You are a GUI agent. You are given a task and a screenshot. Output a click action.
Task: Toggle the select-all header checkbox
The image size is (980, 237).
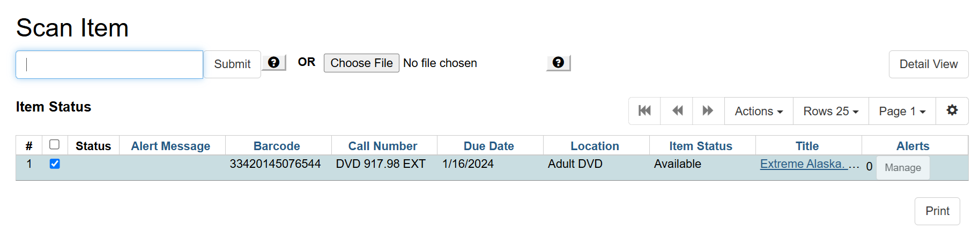coord(54,145)
